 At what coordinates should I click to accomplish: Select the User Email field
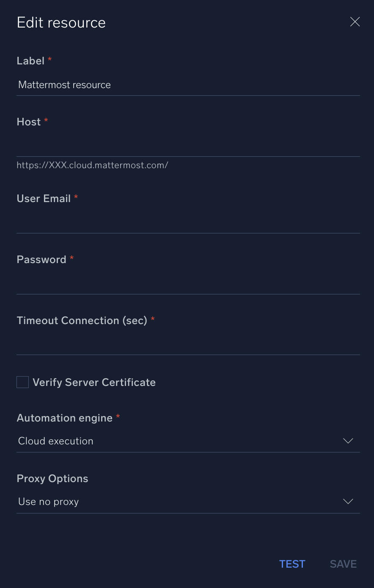click(x=188, y=223)
